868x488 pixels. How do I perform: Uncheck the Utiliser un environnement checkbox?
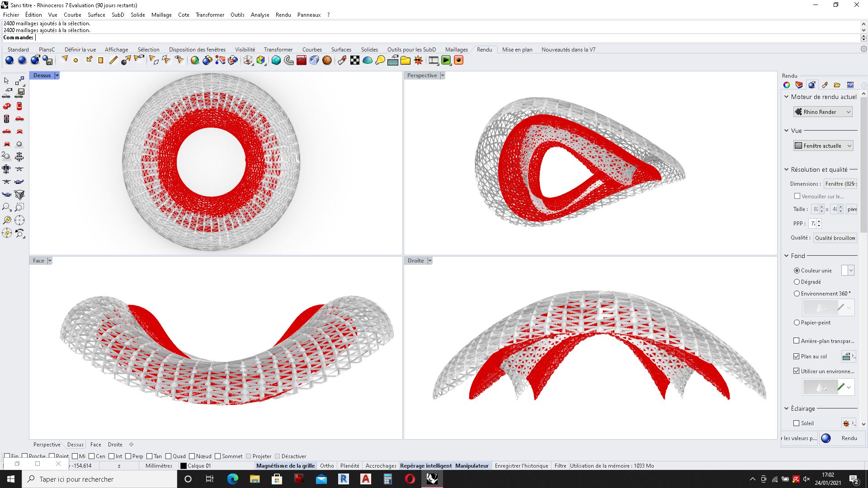797,371
